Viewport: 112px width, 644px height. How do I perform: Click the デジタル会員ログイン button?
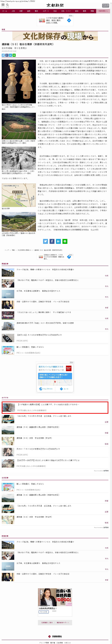pyautogui.click(x=106, y=5)
